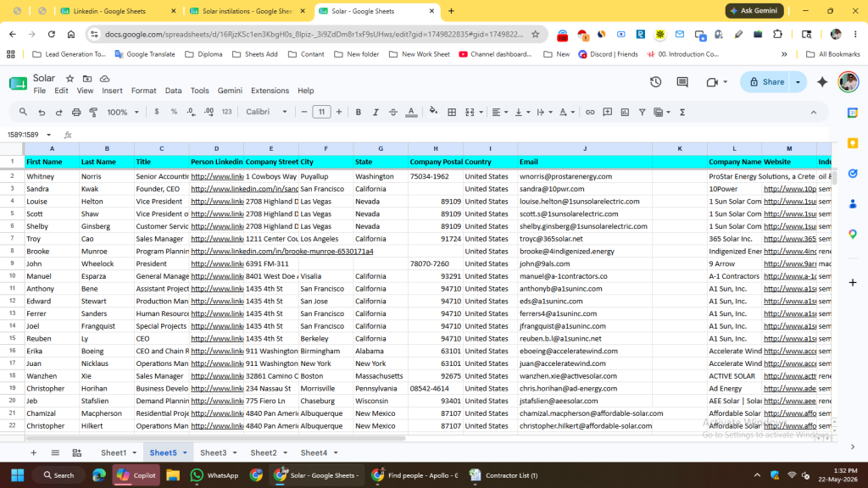Hide the menus with the collapse chevron

click(813, 113)
